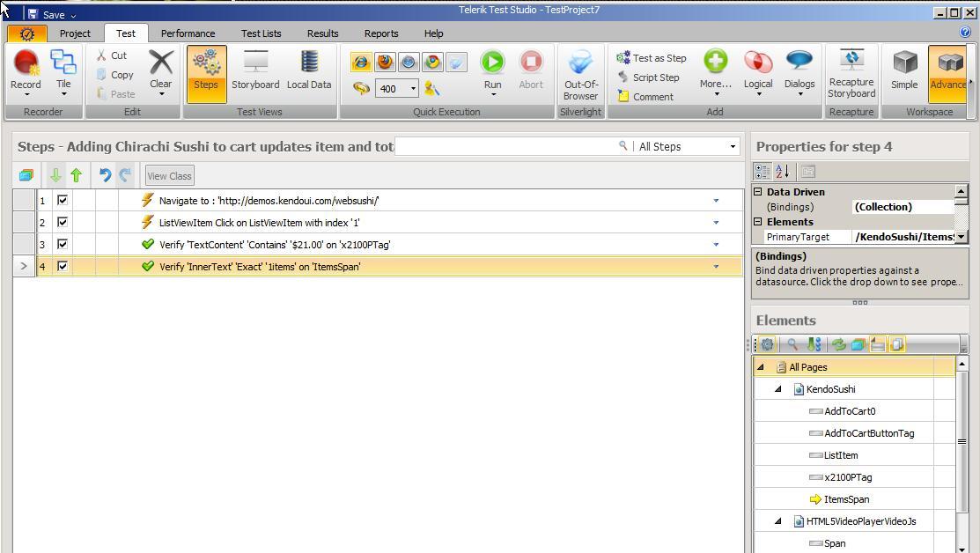Open the execution delay 400 dropdown

(x=413, y=89)
